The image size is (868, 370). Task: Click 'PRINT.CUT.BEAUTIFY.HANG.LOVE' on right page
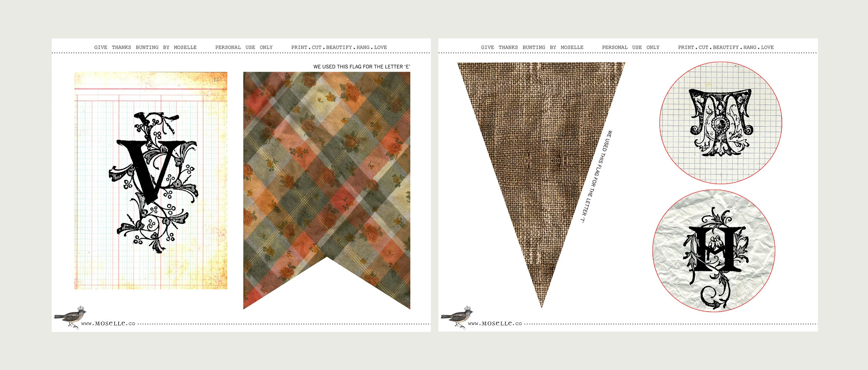tap(726, 47)
